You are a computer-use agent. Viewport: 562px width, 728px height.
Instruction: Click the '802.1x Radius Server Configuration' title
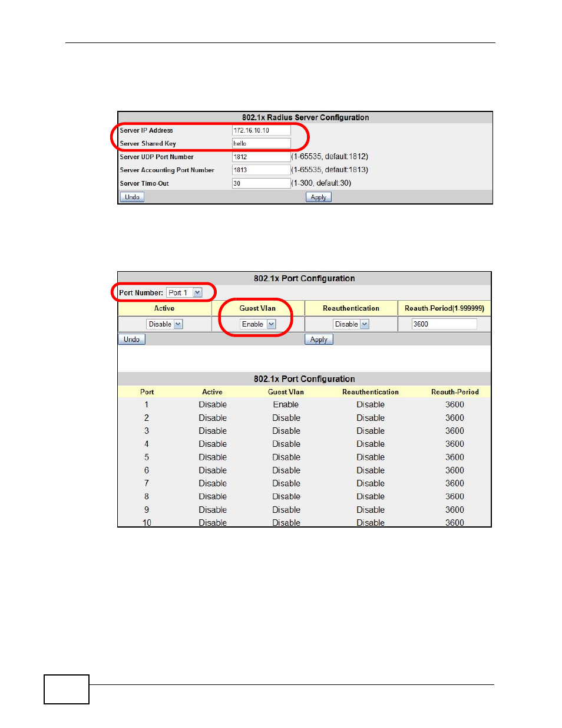305,117
